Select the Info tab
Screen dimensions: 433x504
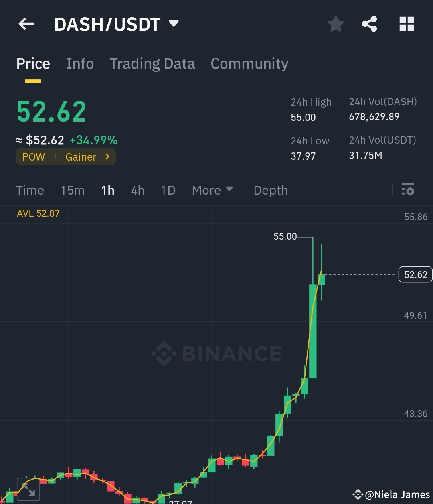click(x=80, y=63)
